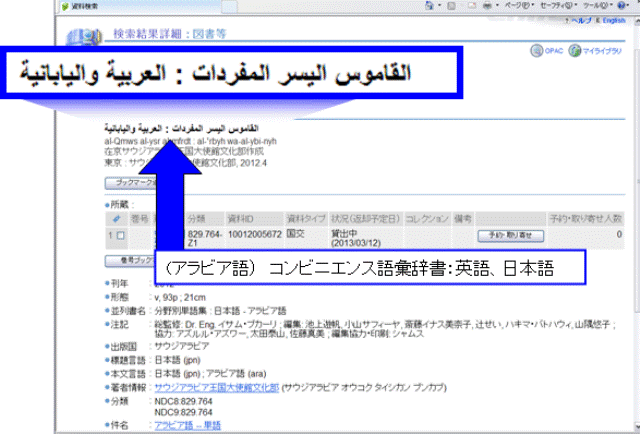Click the browser help question-mark icon
Viewport: 640px width, 434px height.
pos(621,5)
